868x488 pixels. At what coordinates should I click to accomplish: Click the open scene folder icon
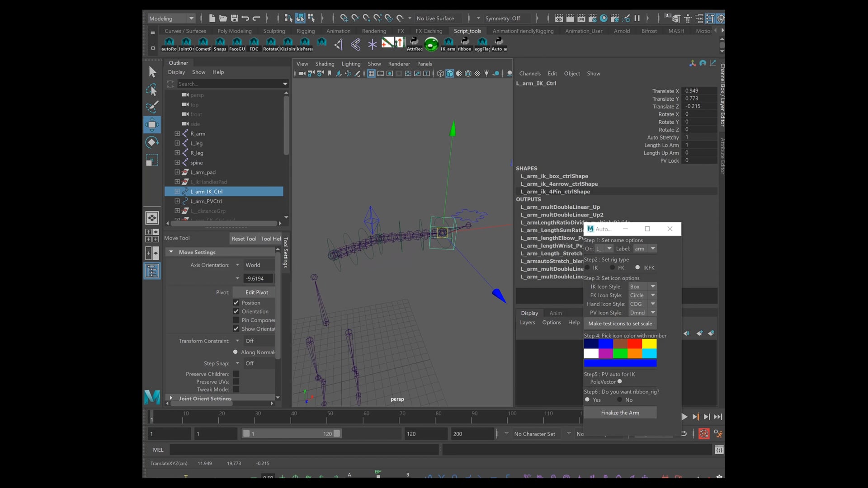[223, 18]
